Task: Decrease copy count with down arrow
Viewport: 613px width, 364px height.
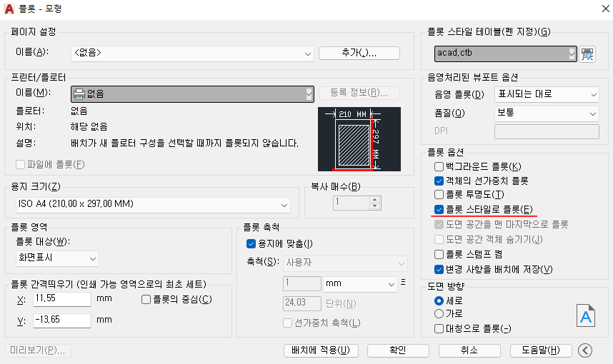Action: point(375,206)
